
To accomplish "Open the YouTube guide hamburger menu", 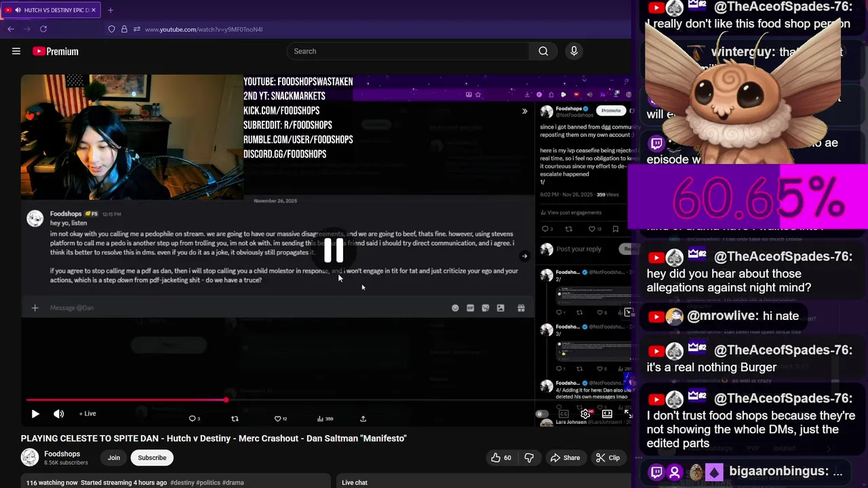I will click(x=16, y=51).
